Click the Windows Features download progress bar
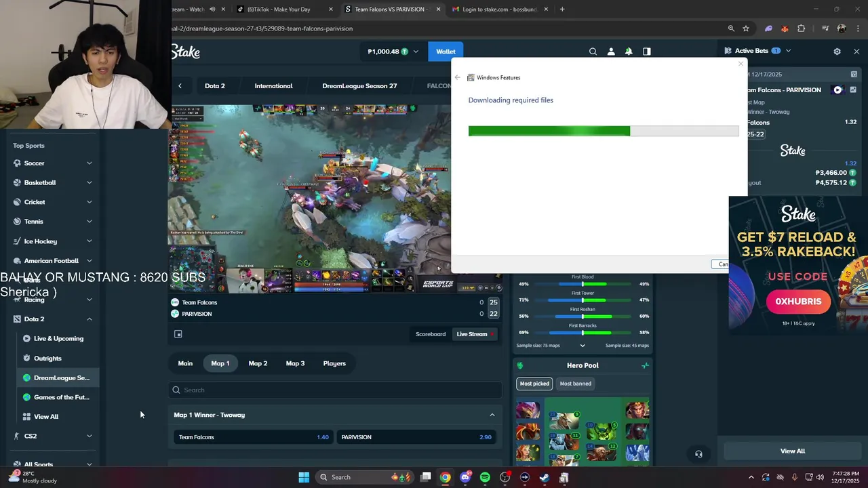 (604, 131)
